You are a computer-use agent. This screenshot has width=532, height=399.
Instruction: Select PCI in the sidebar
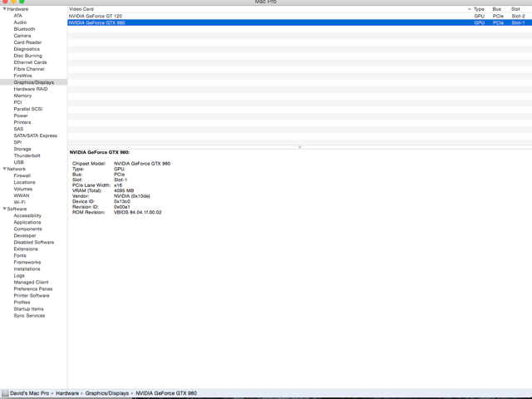coord(17,102)
